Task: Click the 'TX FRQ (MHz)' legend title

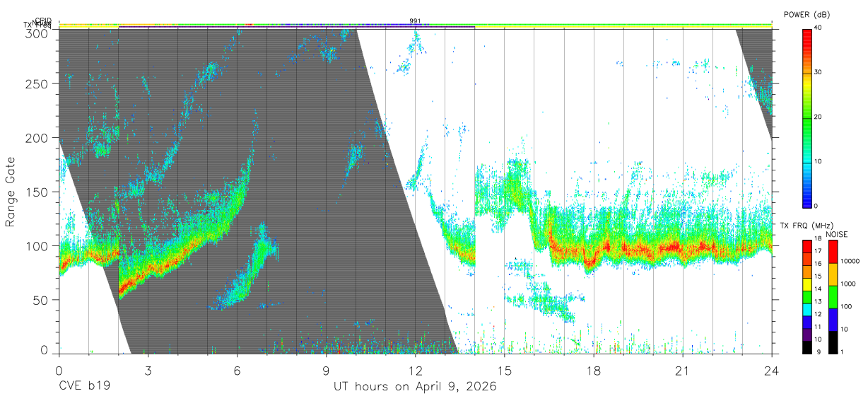Action: (807, 225)
